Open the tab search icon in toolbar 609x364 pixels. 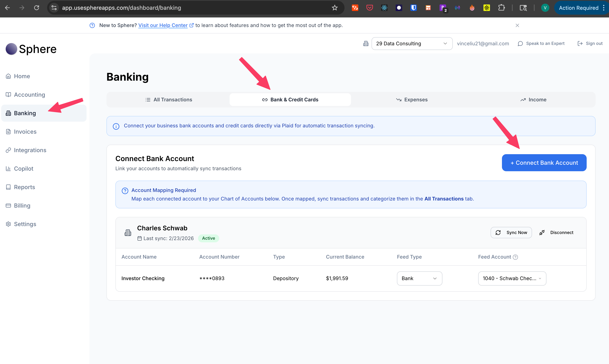[523, 8]
